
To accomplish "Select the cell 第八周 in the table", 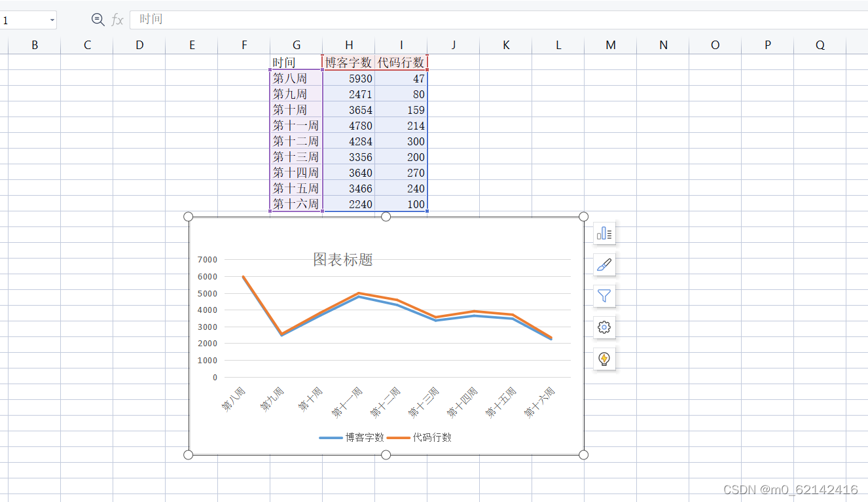I will coord(297,78).
